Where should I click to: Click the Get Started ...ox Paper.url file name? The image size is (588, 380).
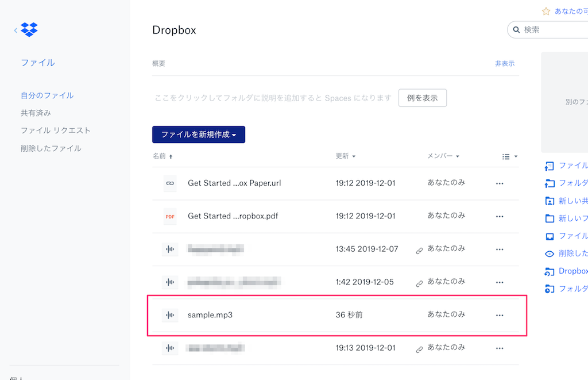[x=234, y=183]
